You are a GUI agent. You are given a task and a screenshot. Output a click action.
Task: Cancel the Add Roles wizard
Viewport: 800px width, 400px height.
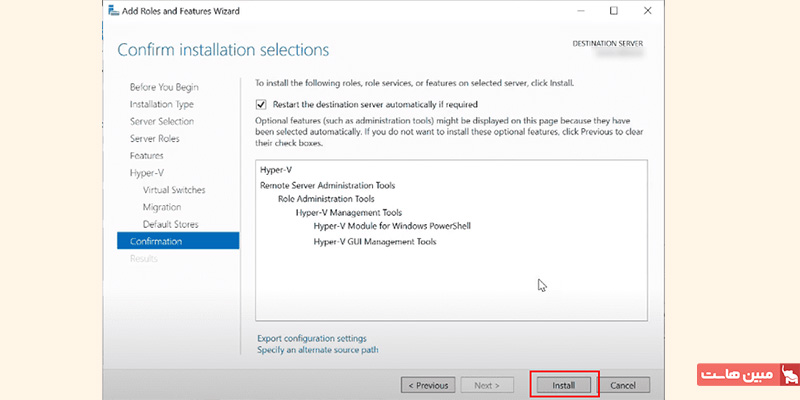(623, 385)
